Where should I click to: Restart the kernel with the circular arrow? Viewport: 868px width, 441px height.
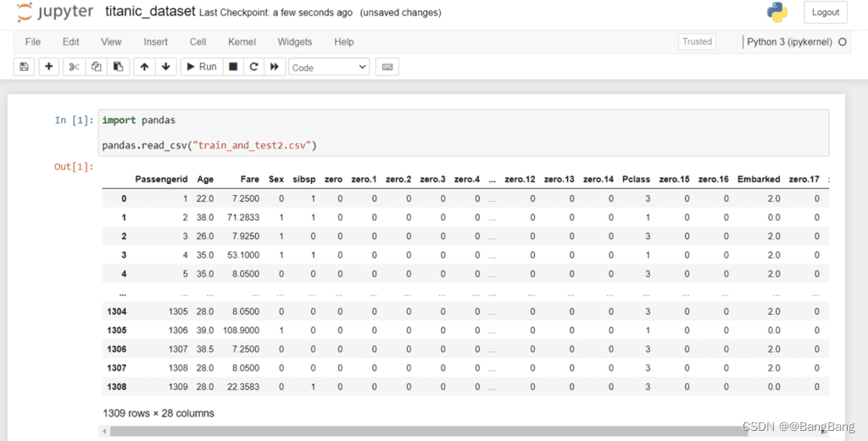click(253, 66)
